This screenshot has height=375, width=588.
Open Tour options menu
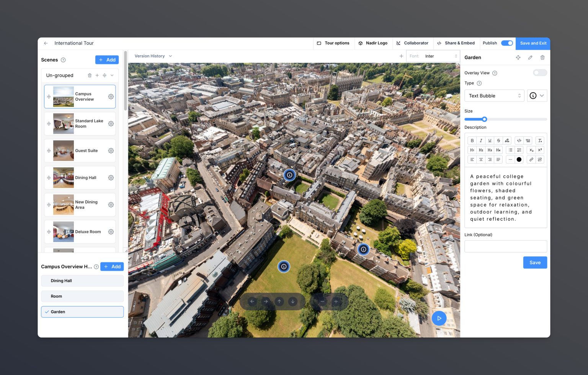[333, 43]
